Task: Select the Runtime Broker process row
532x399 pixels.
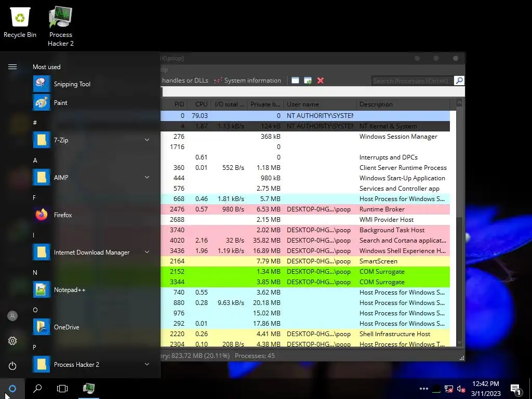Action: [305, 209]
